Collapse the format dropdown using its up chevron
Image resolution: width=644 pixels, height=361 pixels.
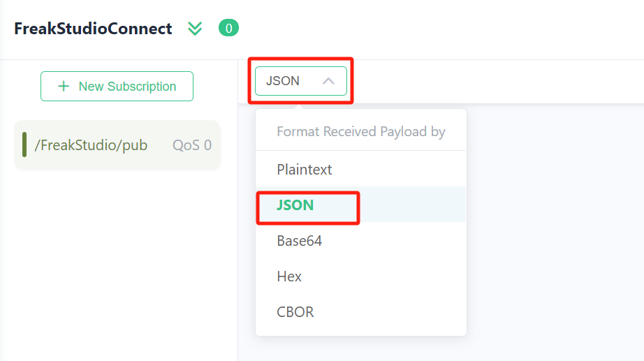328,81
